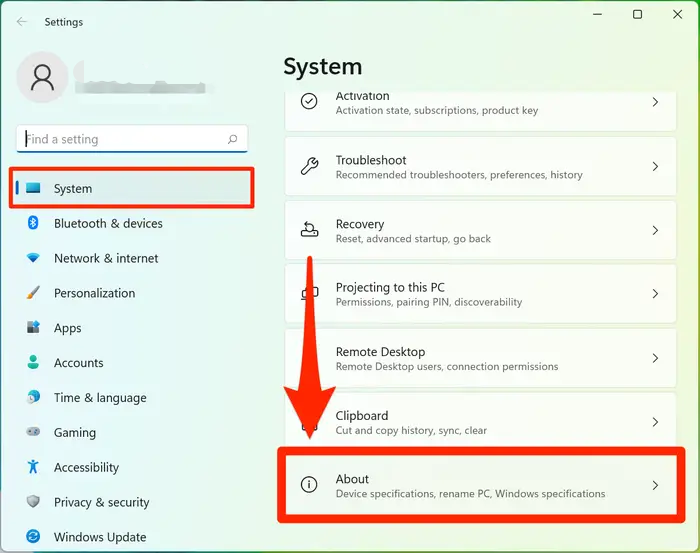700x553 pixels.
Task: Click the Network Wi-Fi icon
Action: pos(33,258)
